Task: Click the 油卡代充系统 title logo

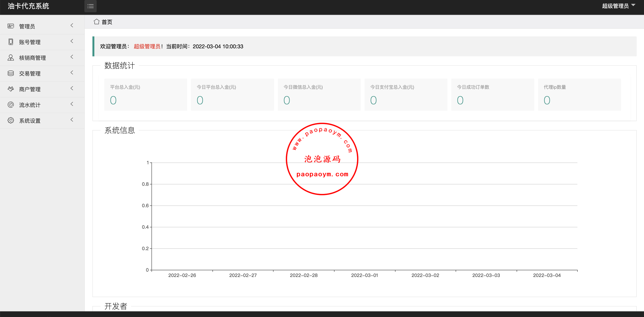Action: 28,6
